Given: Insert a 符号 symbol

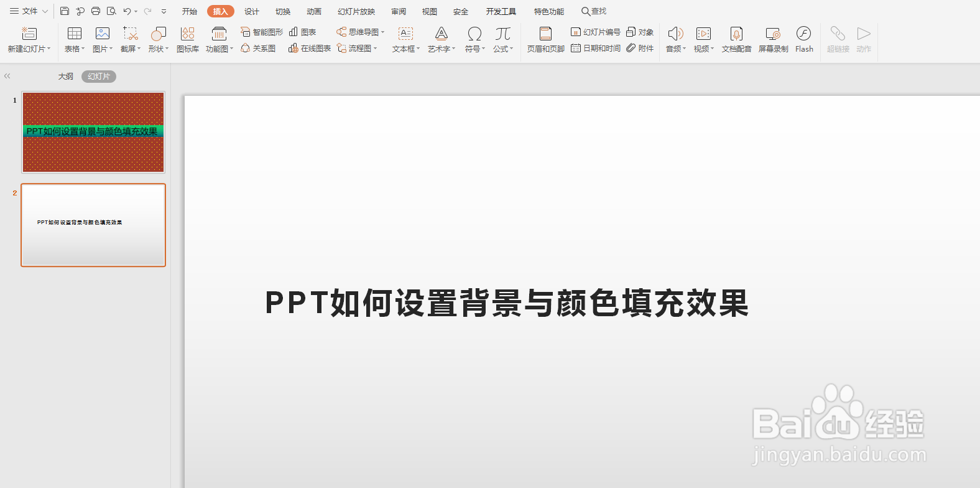Looking at the screenshot, I should (475, 39).
